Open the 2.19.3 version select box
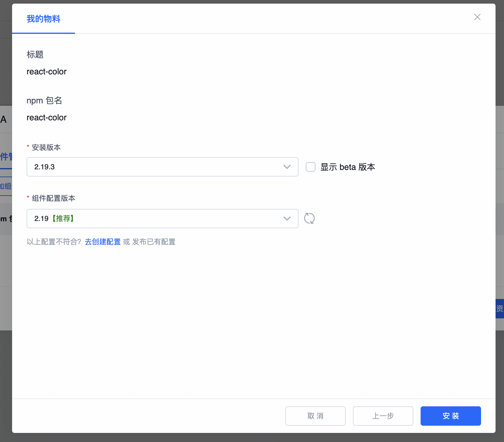504x442 pixels. [x=157, y=167]
